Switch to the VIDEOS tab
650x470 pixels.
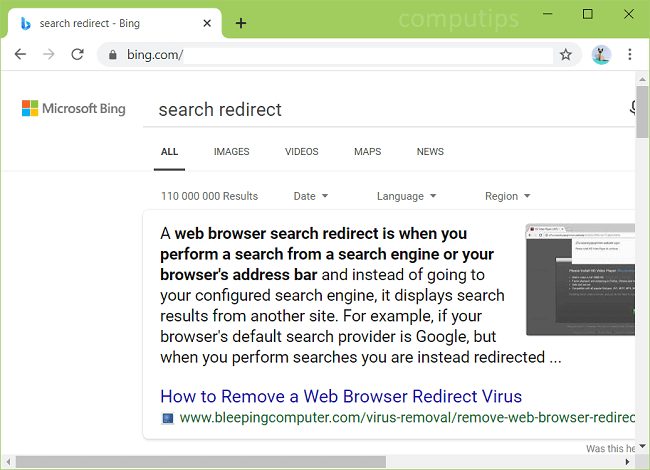pyautogui.click(x=301, y=152)
